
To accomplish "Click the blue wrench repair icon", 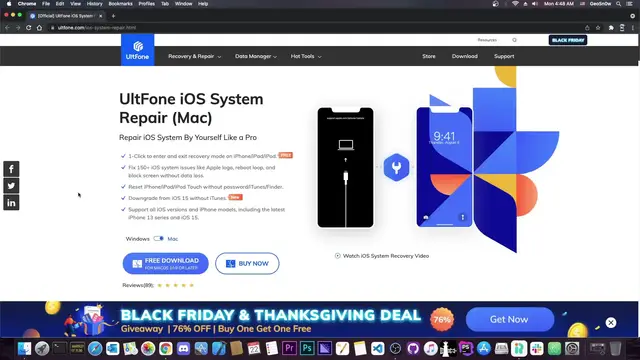I will click(396, 167).
